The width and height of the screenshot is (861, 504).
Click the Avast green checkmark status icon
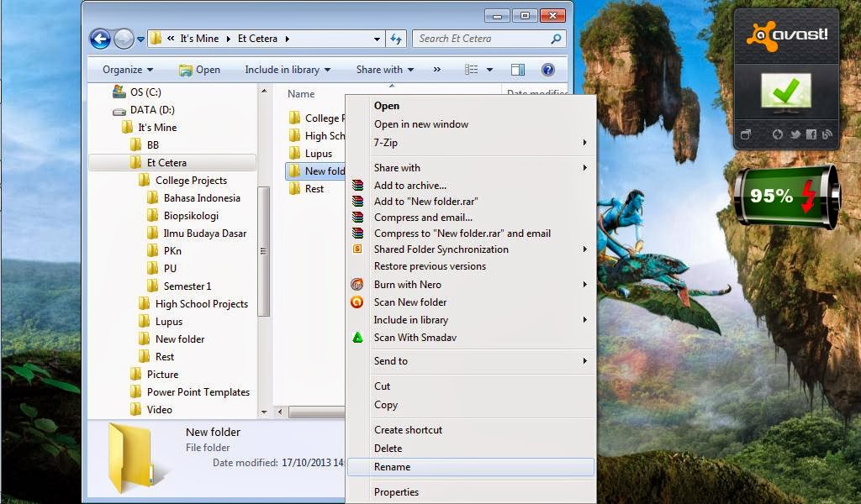[x=786, y=91]
